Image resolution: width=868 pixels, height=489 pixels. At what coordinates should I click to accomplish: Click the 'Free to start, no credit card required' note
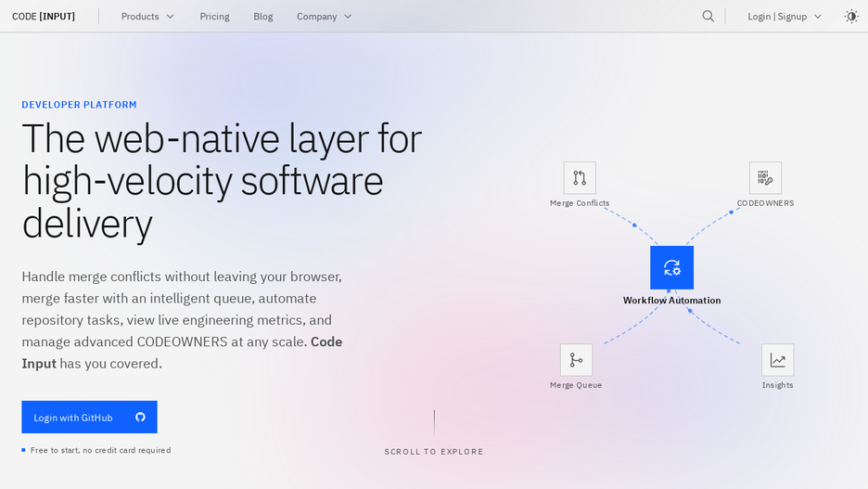coord(100,450)
